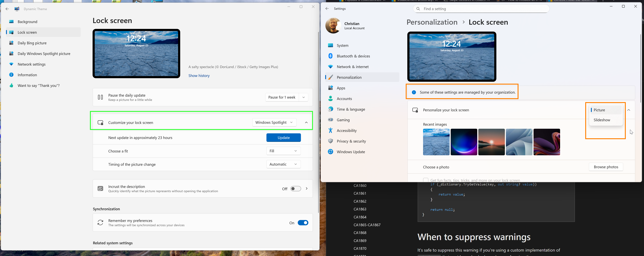Open Christian's account profile picture
The image size is (644, 256).
(333, 26)
